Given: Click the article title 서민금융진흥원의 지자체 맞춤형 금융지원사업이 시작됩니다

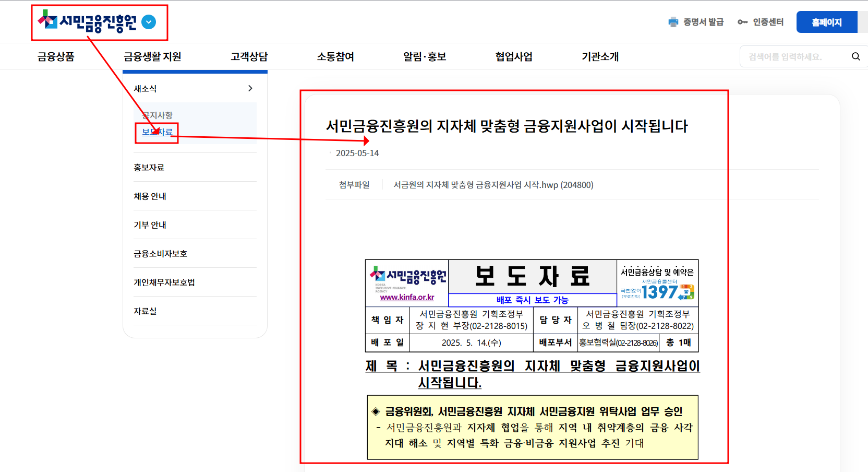Looking at the screenshot, I should [x=507, y=126].
